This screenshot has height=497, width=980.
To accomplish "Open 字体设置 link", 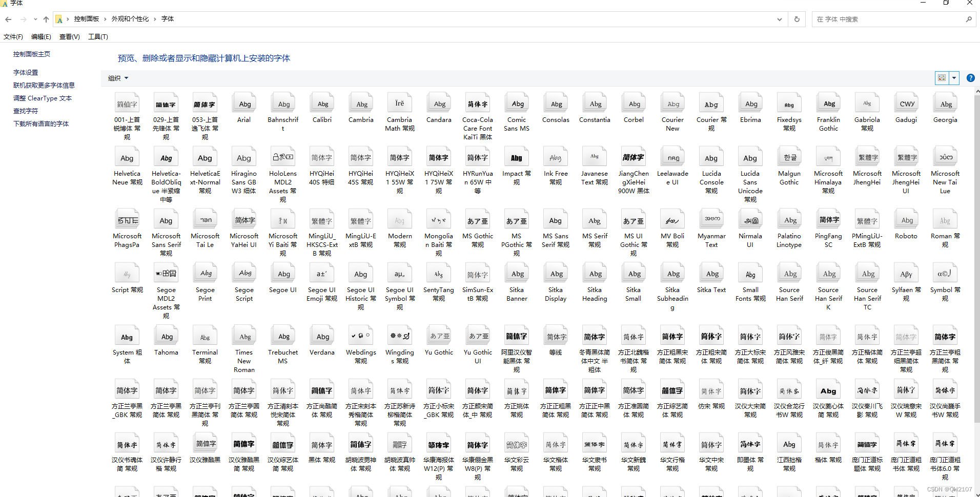I will [26, 73].
